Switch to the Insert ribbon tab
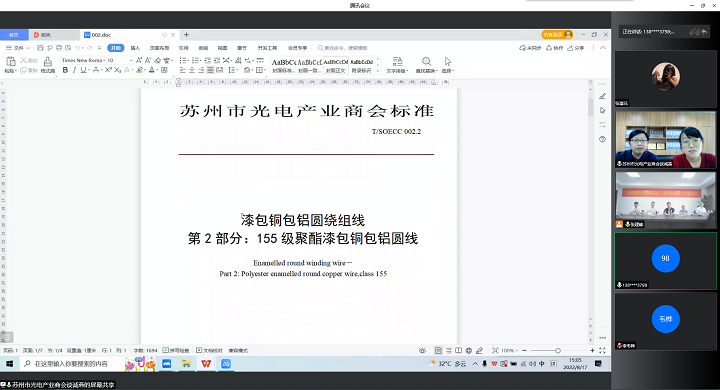Image resolution: width=720 pixels, height=390 pixels. (x=135, y=48)
